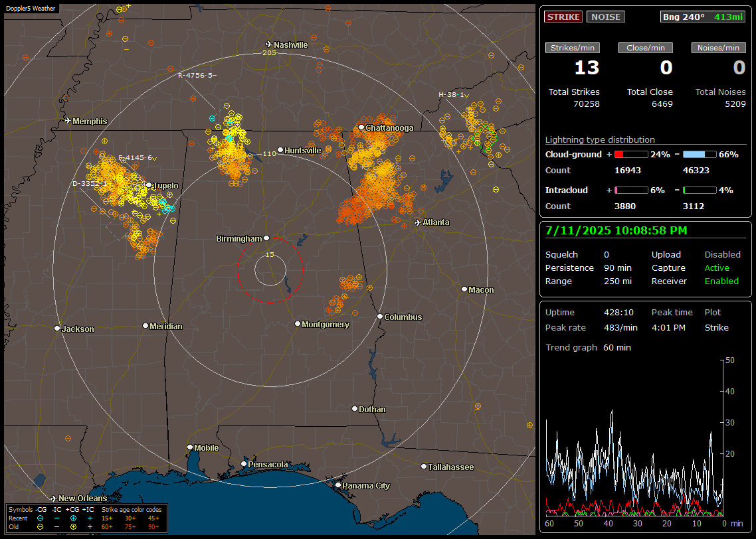Click the Birmingham city marker dot

tap(266, 238)
